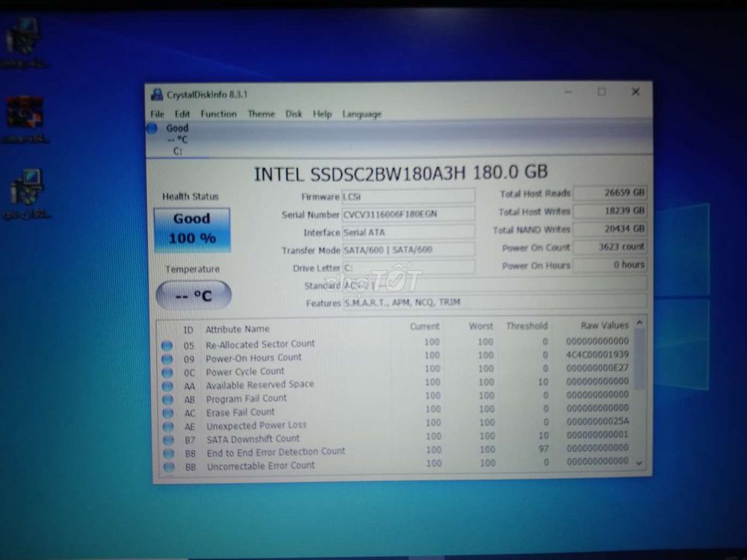747x560 pixels.
Task: Click the status icon for Program Fail Count
Action: click(167, 399)
